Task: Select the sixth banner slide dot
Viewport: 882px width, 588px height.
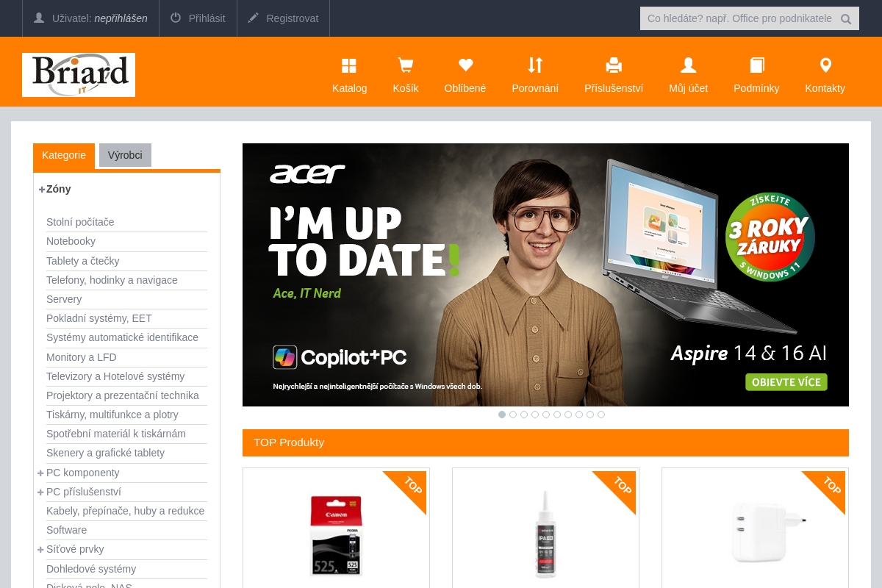Action: [x=557, y=415]
